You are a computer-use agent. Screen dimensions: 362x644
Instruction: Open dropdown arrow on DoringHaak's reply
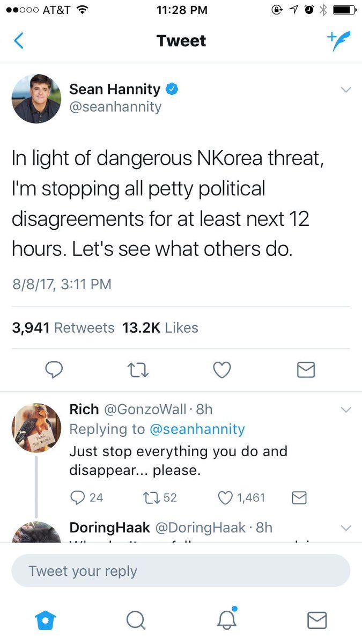point(346,528)
